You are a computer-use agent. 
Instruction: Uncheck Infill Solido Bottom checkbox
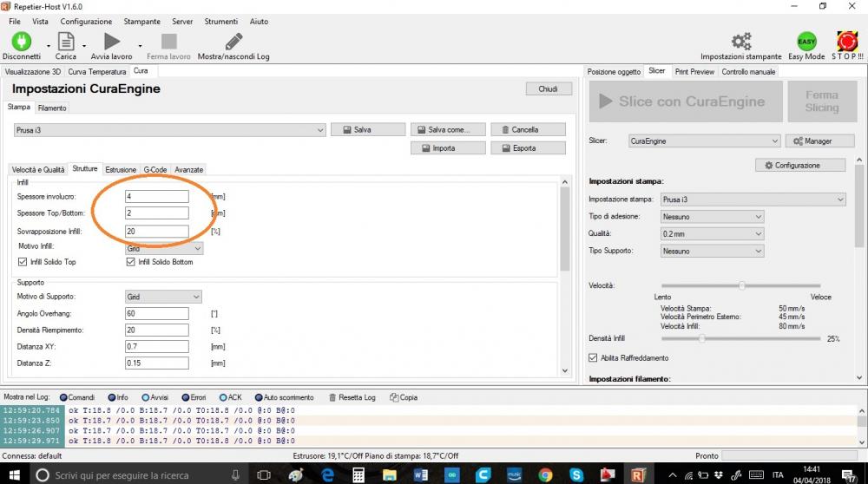131,262
